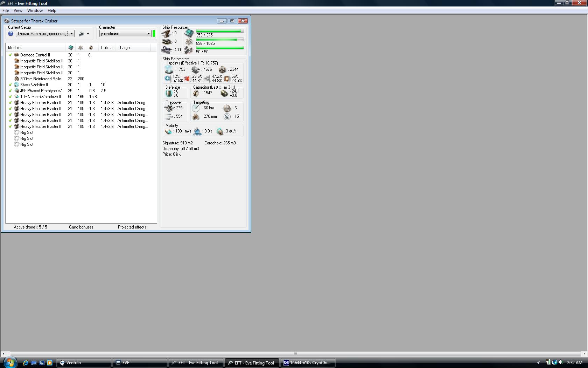Viewport: 588px width, 368px height.
Task: Click the thermal resistance icon showing 29.6%
Action: coord(187,79)
